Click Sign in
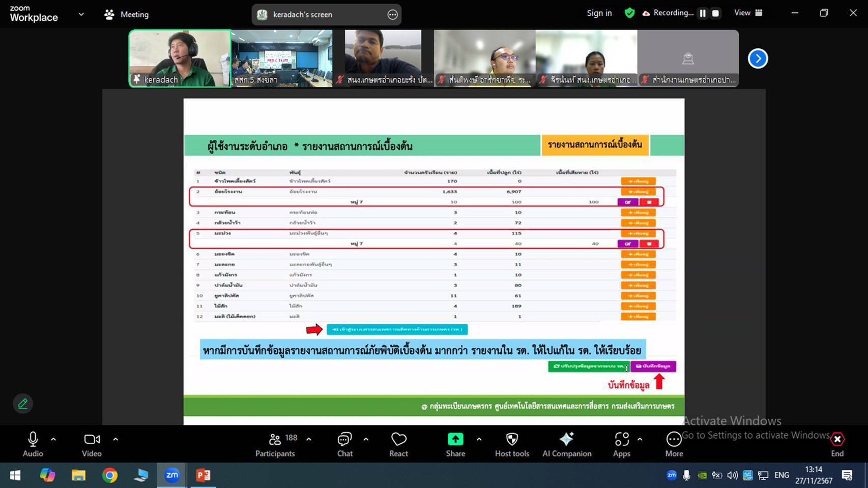Screen dimensions: 868x488 point(599,13)
